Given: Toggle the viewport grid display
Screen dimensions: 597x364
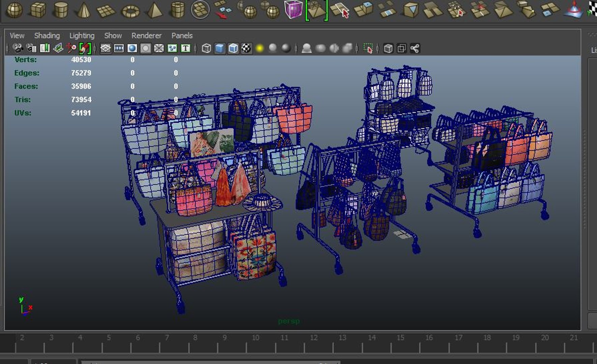Looking at the screenshot, I should pos(106,48).
